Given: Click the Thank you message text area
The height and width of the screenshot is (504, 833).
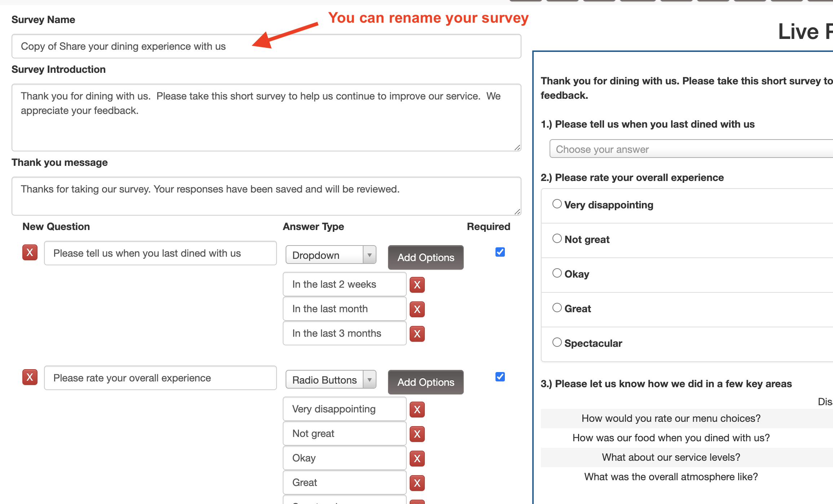Looking at the screenshot, I should pyautogui.click(x=266, y=196).
